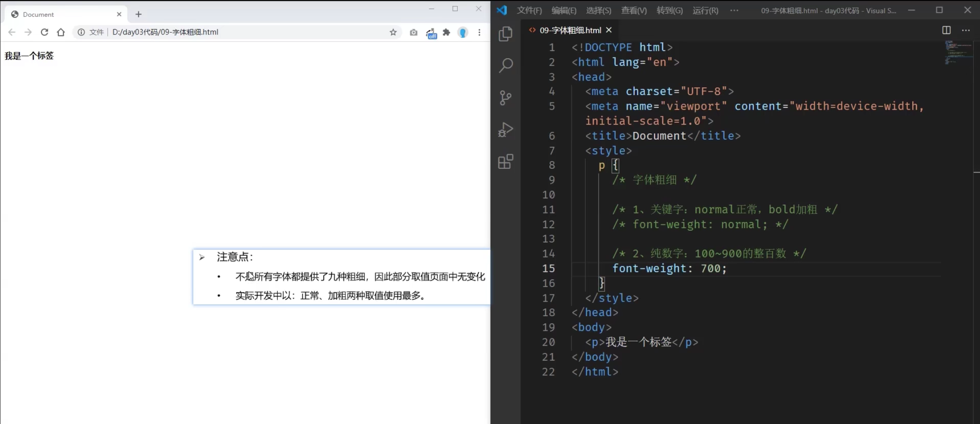Open the Chrome extensions puzzle menu
Screen dimensions: 980x424
point(446,32)
